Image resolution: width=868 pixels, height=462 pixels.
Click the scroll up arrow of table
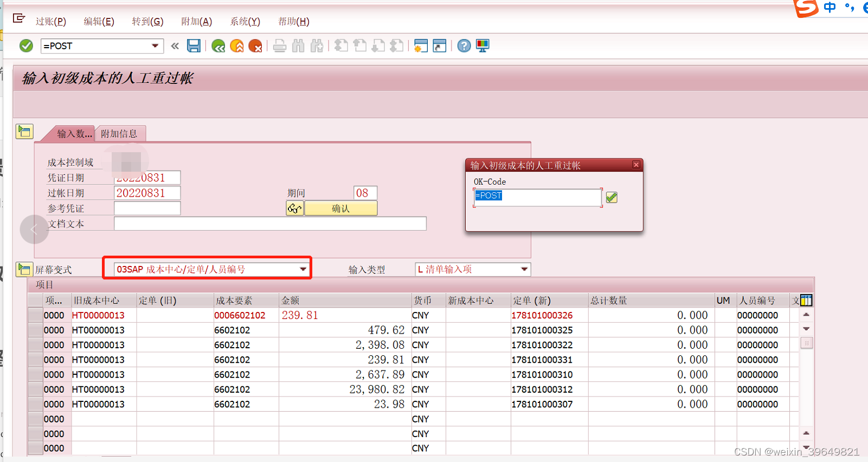(x=806, y=315)
